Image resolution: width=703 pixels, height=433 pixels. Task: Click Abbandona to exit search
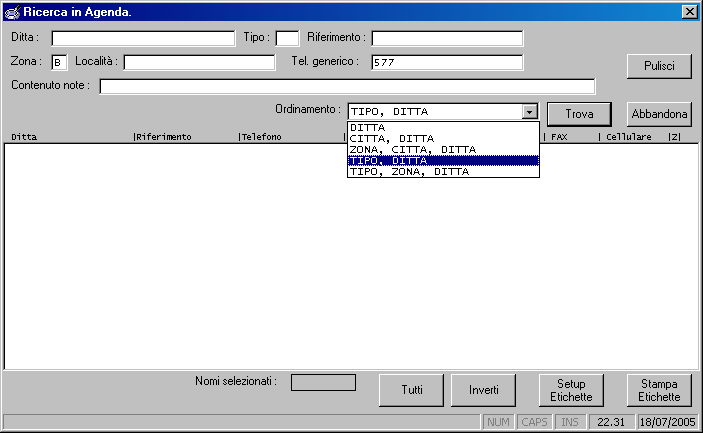[659, 114]
